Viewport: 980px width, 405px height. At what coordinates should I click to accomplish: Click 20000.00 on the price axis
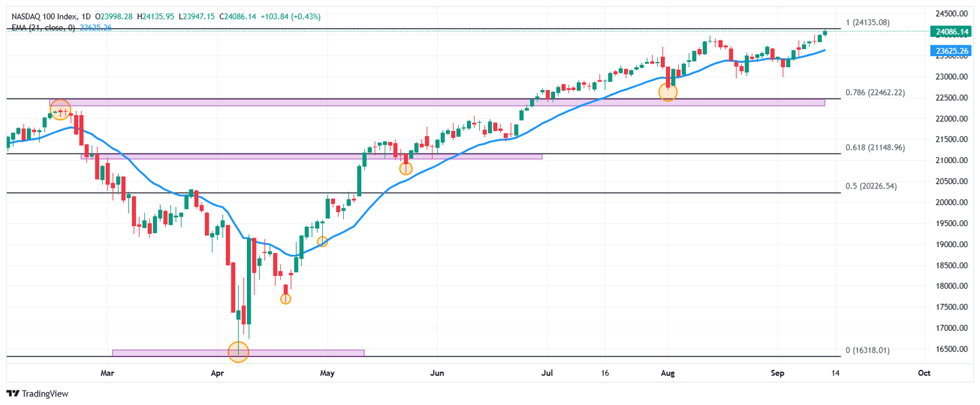coord(952,202)
